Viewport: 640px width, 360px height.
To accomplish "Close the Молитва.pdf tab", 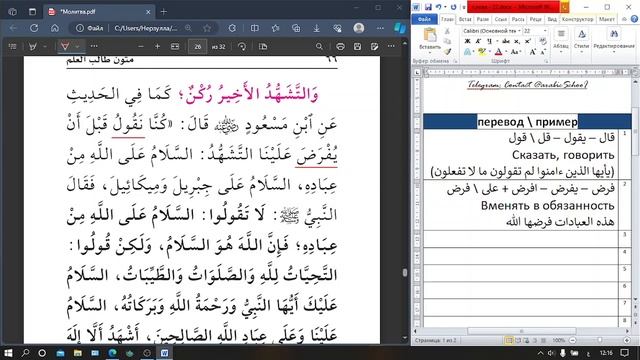I will click(x=148, y=12).
